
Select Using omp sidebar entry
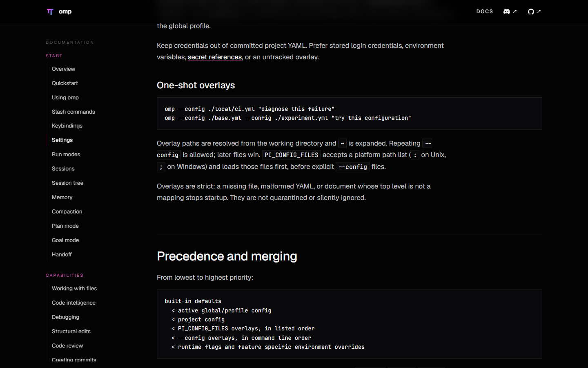click(x=65, y=97)
